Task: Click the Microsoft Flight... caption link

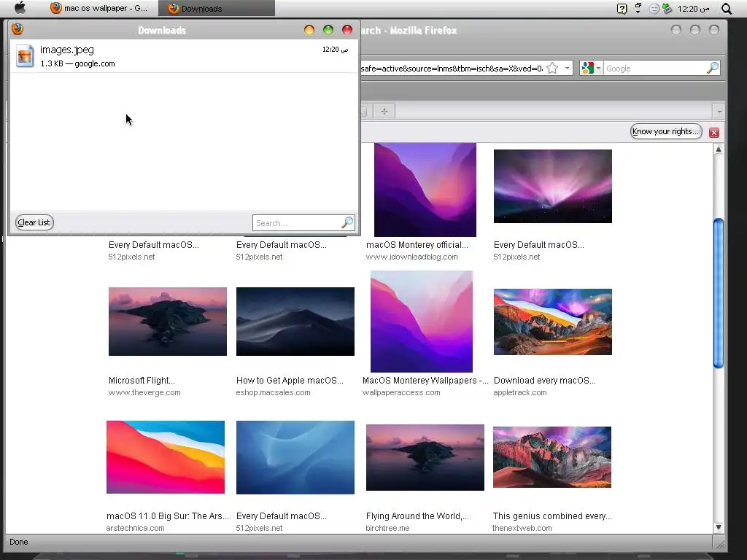Action: pyautogui.click(x=142, y=381)
